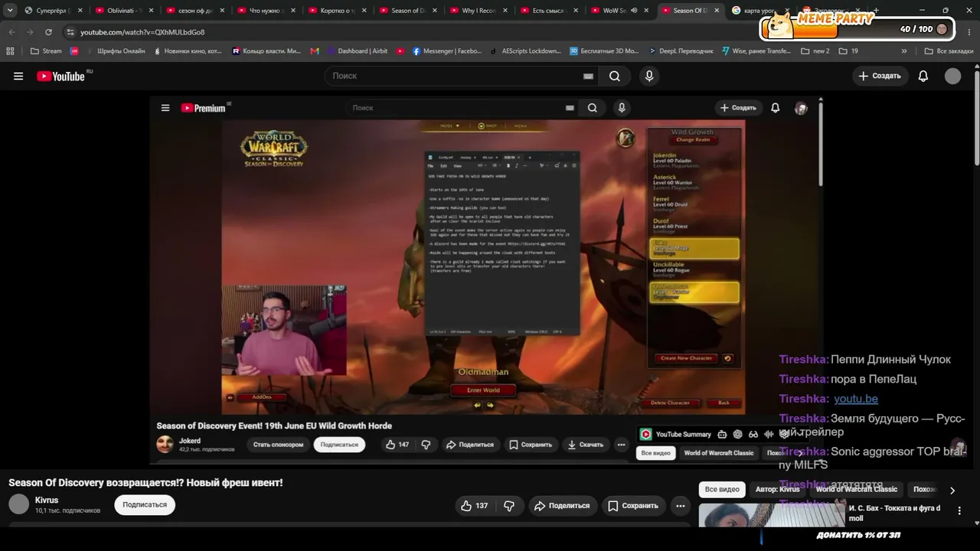Click the YouTube Premium logo in the embedded video
This screenshot has width=980, height=551.
[x=205, y=108]
